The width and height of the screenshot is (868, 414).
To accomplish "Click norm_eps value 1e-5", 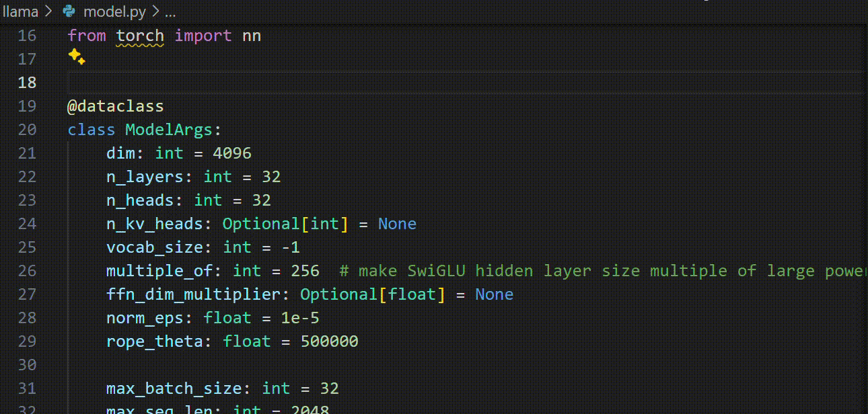I will 300,318.
